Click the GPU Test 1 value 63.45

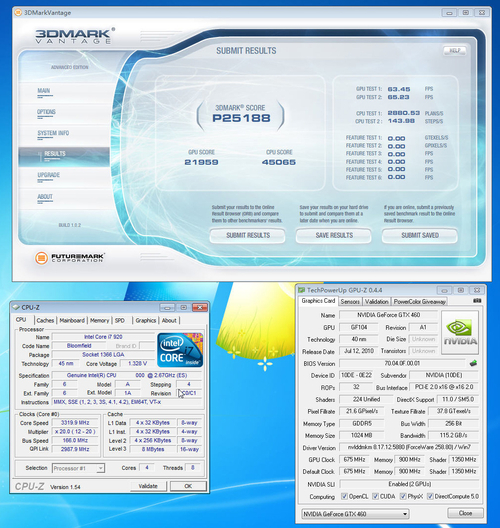tap(399, 89)
